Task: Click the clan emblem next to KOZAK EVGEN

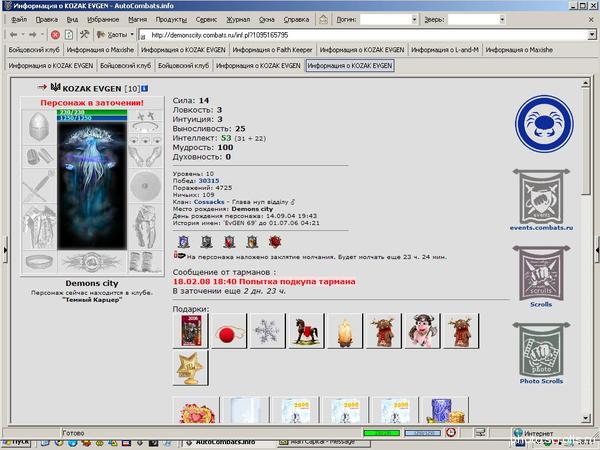Action: click(x=55, y=87)
